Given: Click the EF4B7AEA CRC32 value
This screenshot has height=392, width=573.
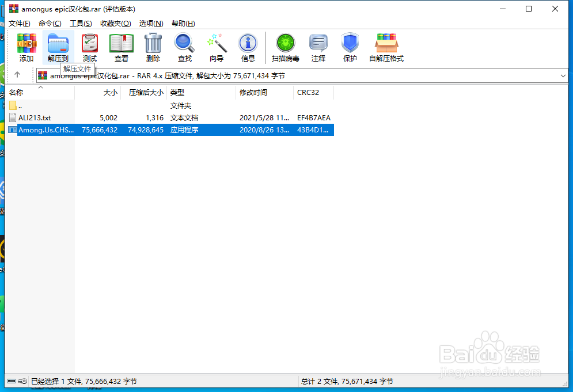Looking at the screenshot, I should point(313,117).
